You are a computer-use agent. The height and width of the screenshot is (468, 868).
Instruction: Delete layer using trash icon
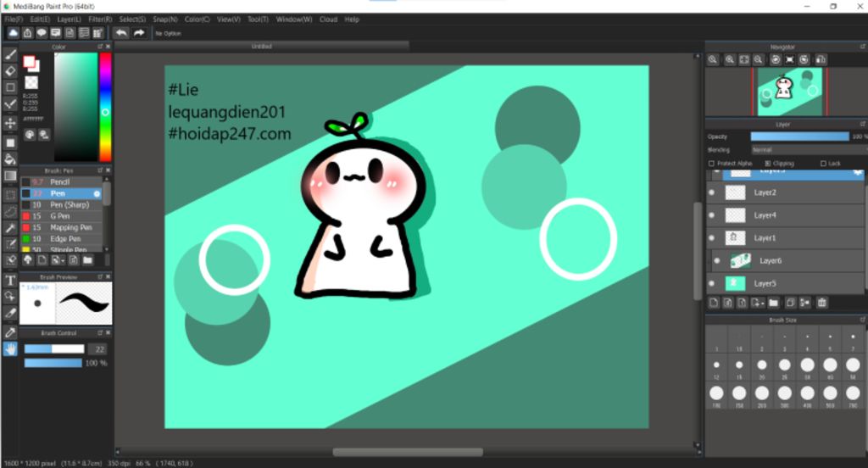(x=822, y=303)
